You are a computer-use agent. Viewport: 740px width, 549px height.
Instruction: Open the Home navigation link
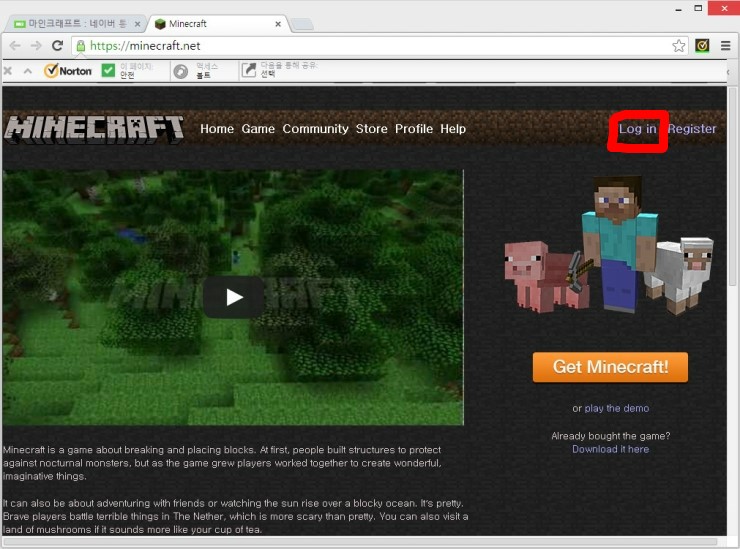217,129
